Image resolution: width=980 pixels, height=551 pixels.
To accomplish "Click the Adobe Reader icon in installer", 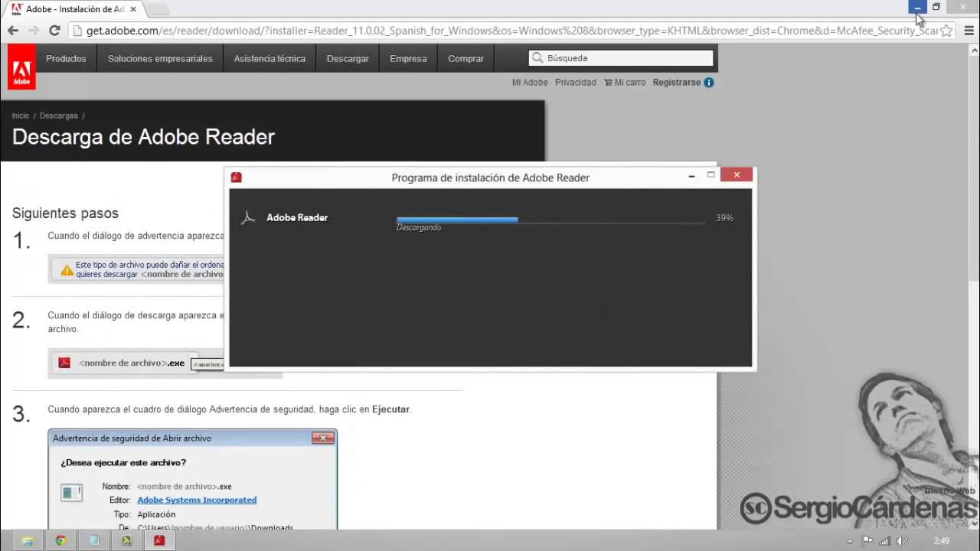I will click(x=247, y=217).
